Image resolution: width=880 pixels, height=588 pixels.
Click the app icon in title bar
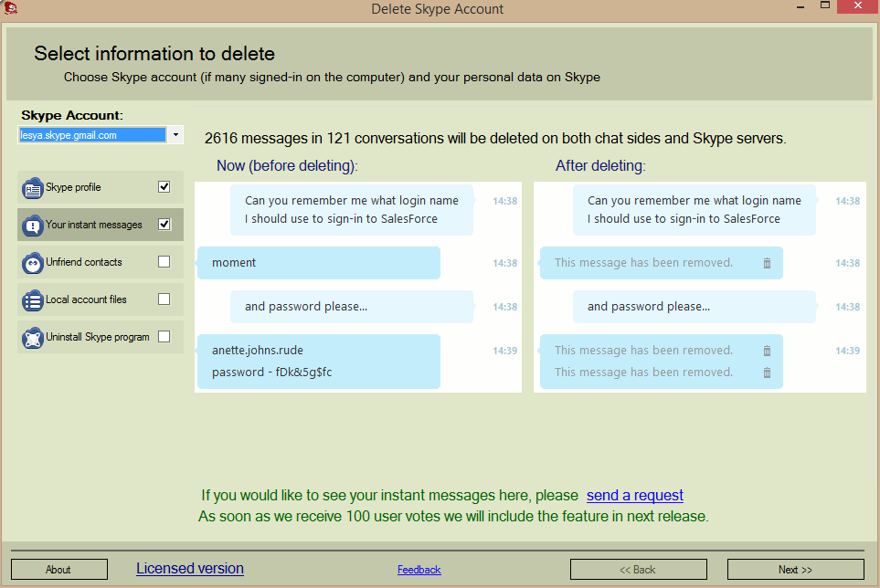(9, 8)
